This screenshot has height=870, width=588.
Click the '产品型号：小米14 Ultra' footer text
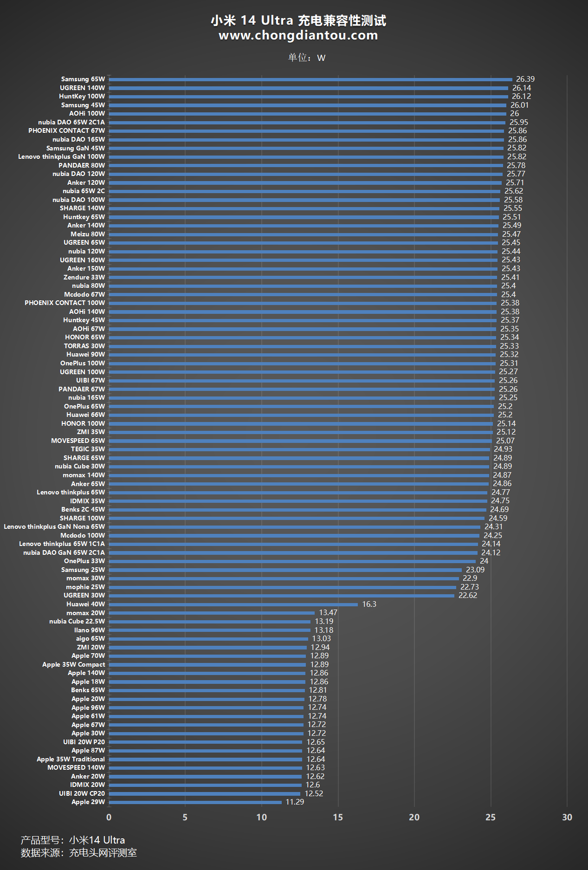pos(73,840)
